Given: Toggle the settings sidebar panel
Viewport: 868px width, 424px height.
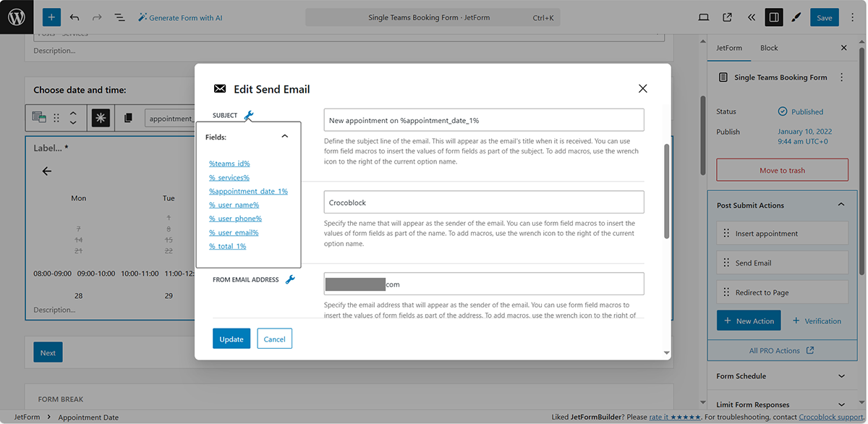Looking at the screenshot, I should (774, 17).
